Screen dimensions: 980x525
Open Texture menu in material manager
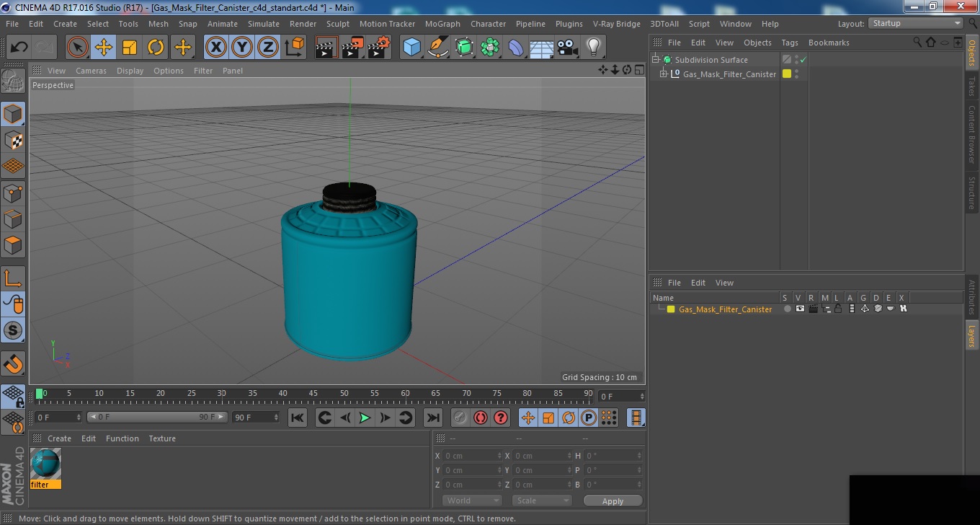tap(162, 438)
